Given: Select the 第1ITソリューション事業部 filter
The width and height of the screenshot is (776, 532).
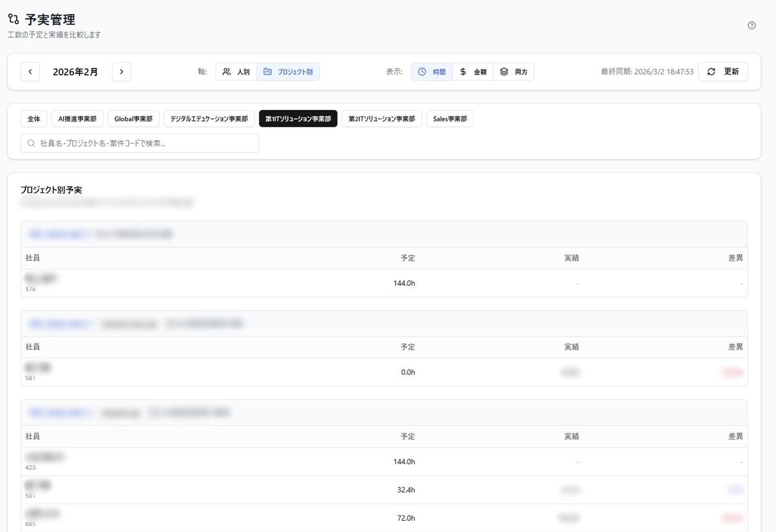Looking at the screenshot, I should tap(298, 118).
